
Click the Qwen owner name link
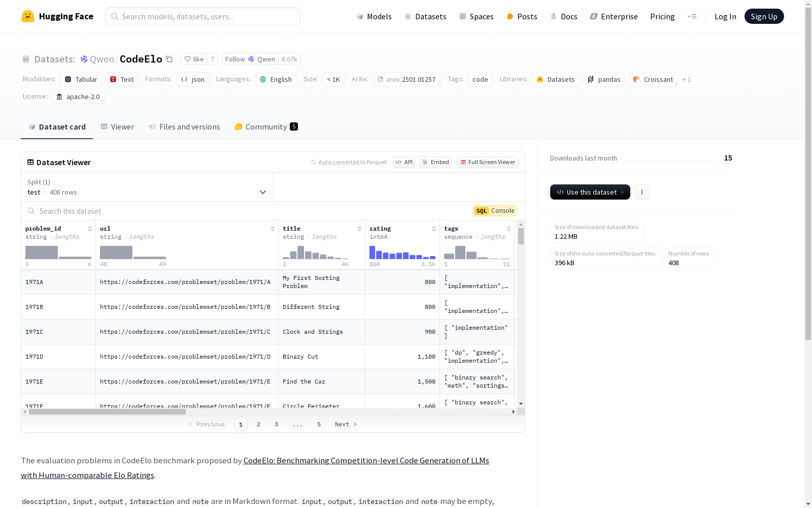pyautogui.click(x=101, y=59)
